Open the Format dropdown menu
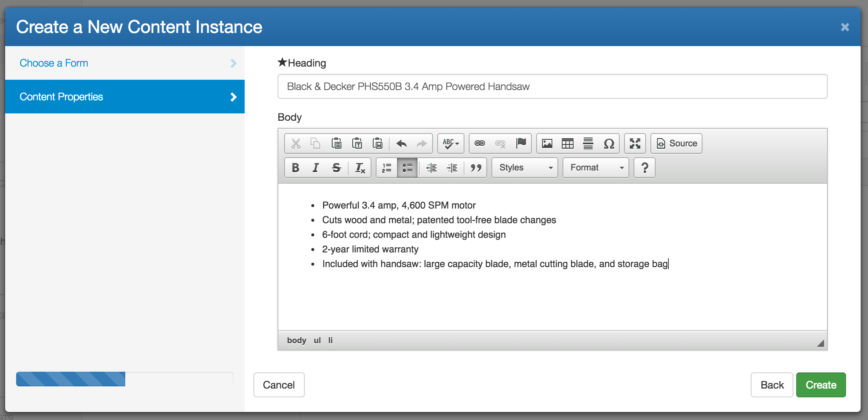The width and height of the screenshot is (868, 420). (x=594, y=168)
